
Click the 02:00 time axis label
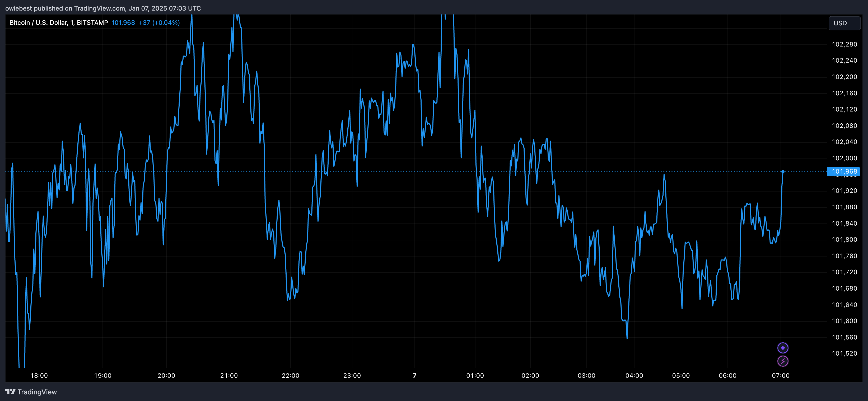pyautogui.click(x=530, y=375)
